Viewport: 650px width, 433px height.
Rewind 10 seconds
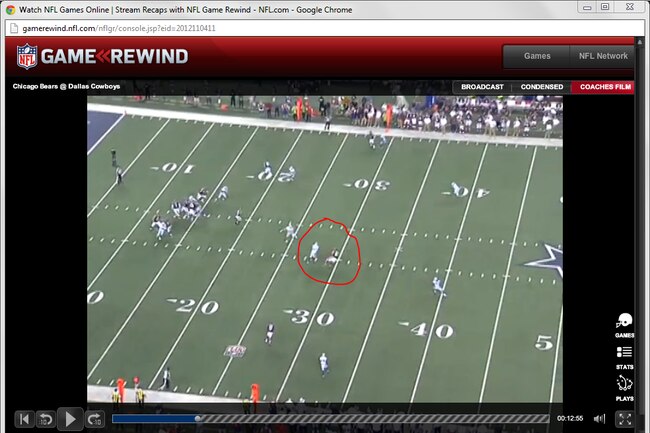pyautogui.click(x=46, y=420)
